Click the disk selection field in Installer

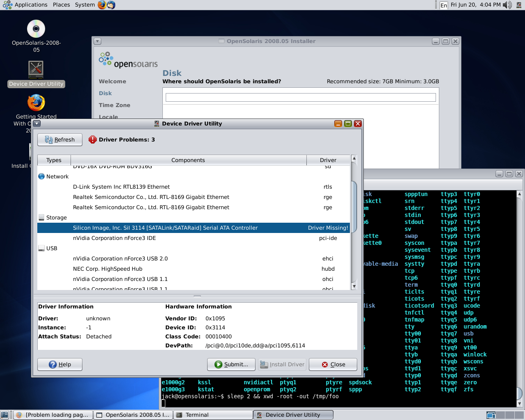301,97
